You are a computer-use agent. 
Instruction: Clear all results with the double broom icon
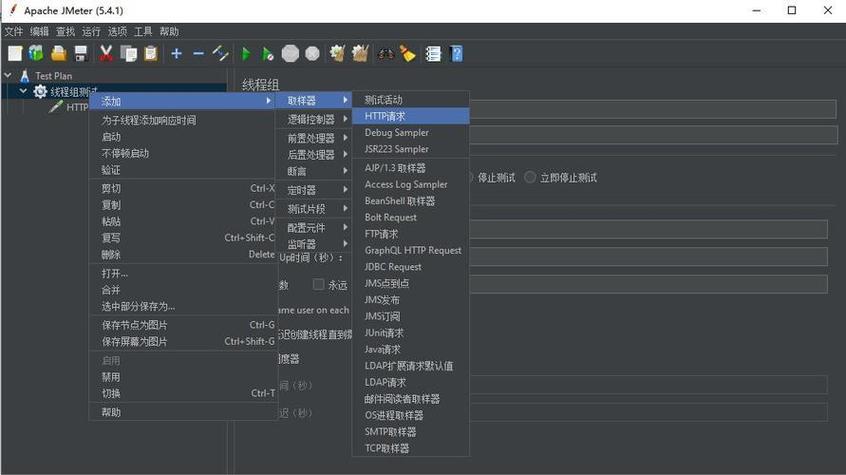coord(360,53)
